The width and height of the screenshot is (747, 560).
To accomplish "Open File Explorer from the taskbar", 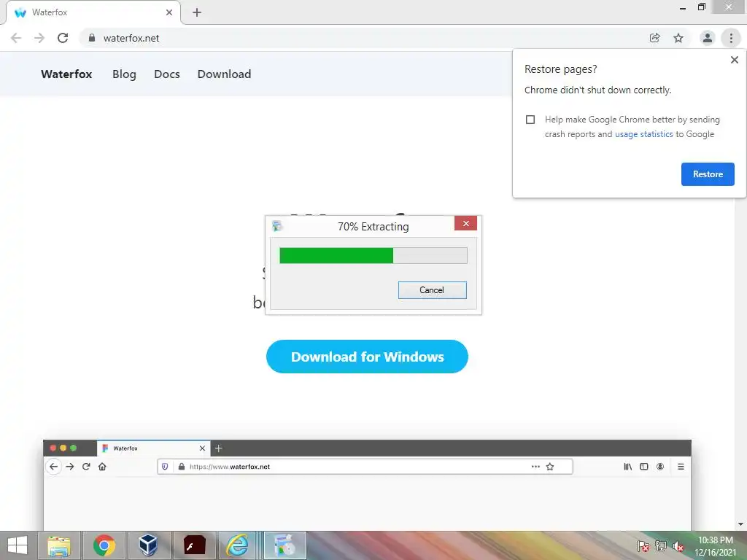I will pos(58,545).
